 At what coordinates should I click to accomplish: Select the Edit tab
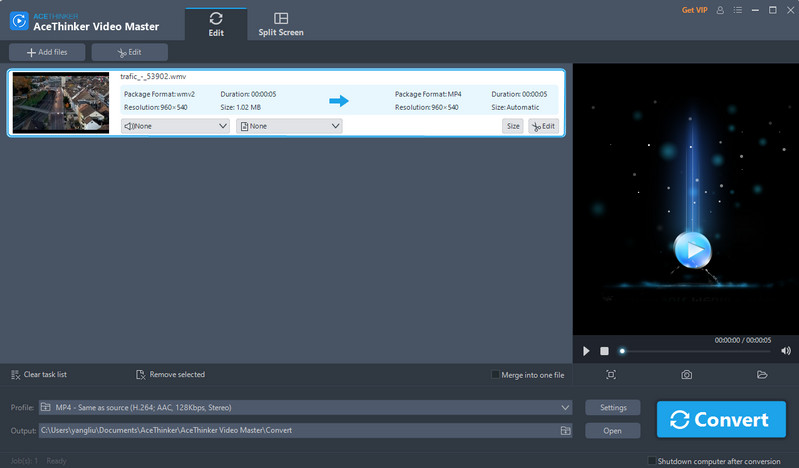pyautogui.click(x=215, y=24)
